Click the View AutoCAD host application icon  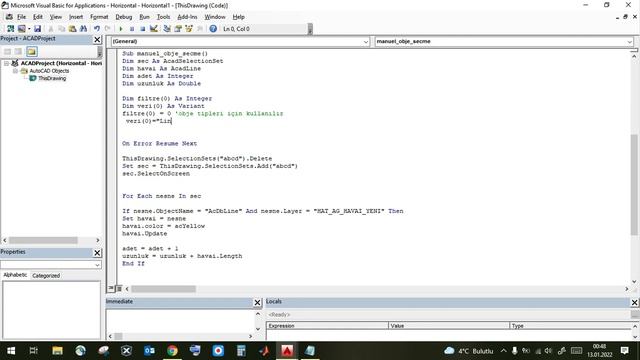11,29
